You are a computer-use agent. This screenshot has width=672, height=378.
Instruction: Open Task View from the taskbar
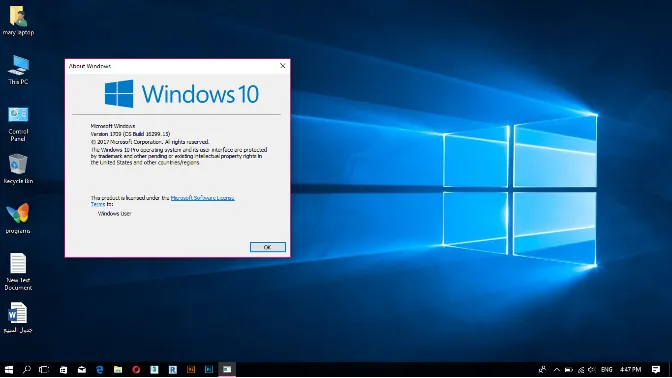point(44,369)
